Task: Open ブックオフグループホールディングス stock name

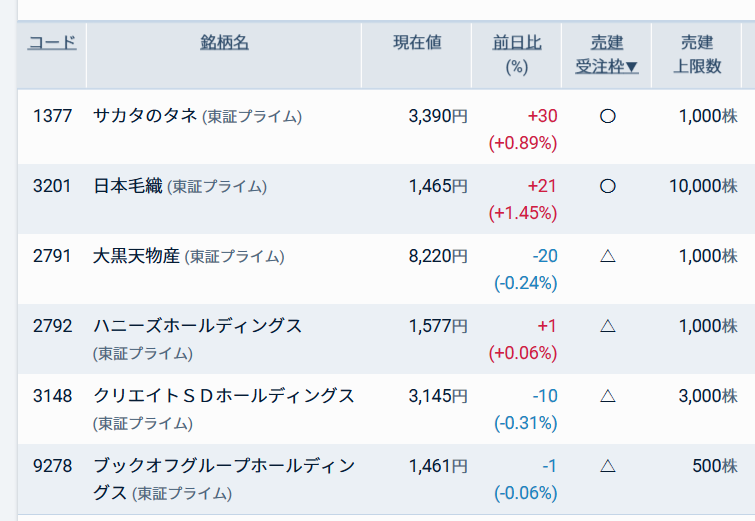Action: click(x=223, y=466)
